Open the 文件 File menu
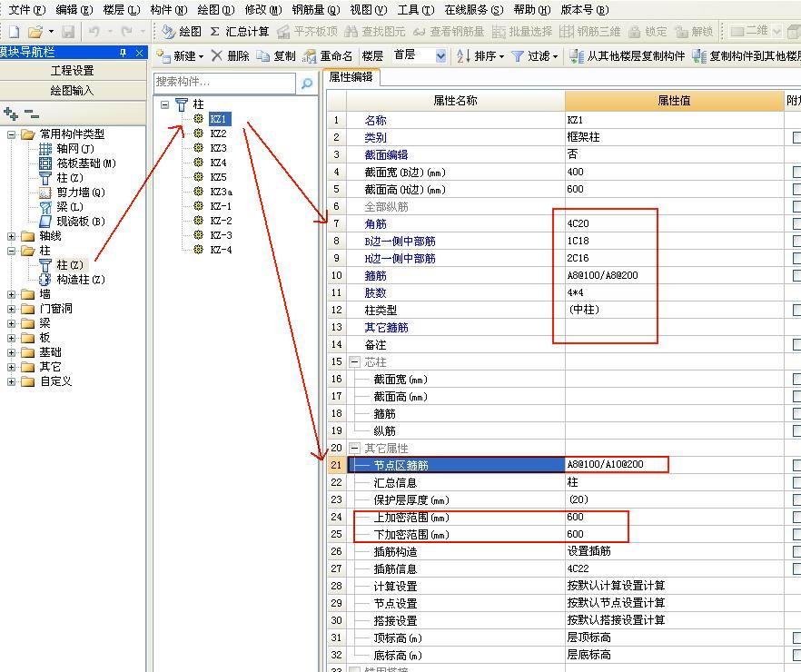 [27, 9]
